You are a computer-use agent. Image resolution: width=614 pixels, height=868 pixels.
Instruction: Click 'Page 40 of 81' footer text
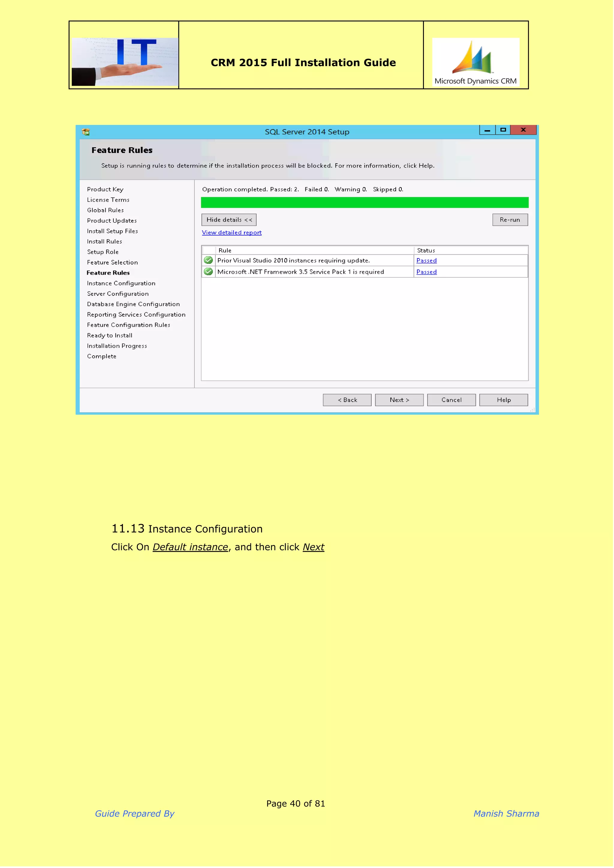point(296,804)
